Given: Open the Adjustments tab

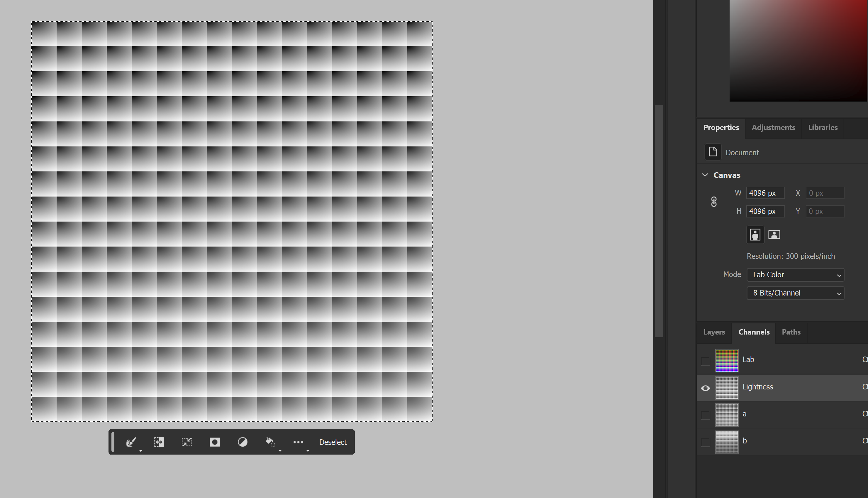Looking at the screenshot, I should [x=773, y=128].
